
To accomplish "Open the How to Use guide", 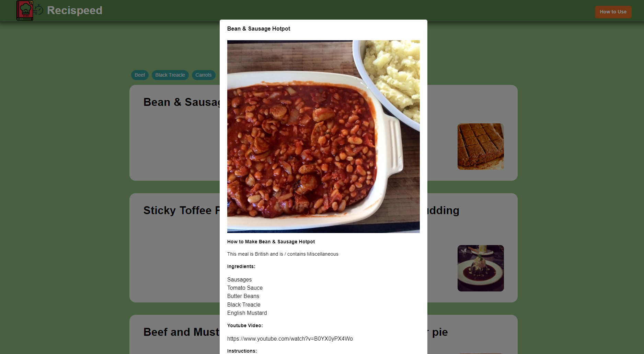I will (x=613, y=12).
